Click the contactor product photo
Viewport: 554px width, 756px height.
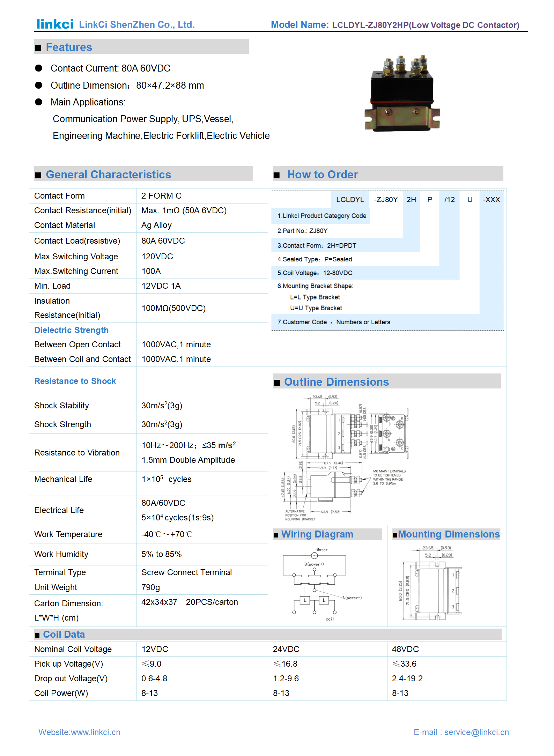click(402, 94)
